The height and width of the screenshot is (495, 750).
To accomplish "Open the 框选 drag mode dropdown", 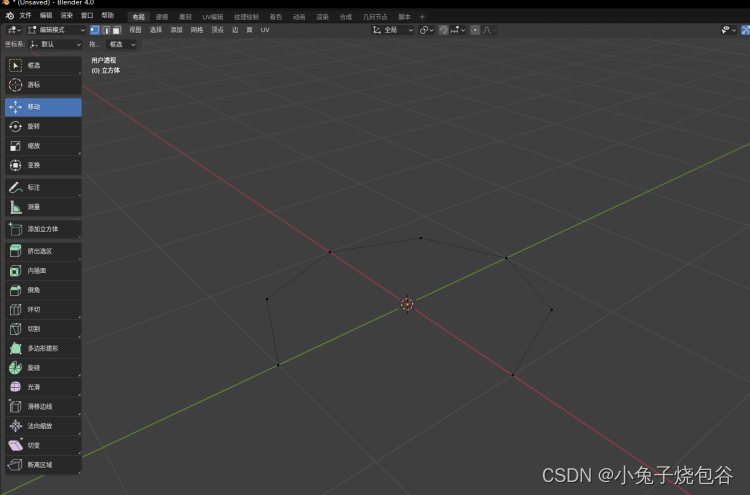I will pos(121,44).
